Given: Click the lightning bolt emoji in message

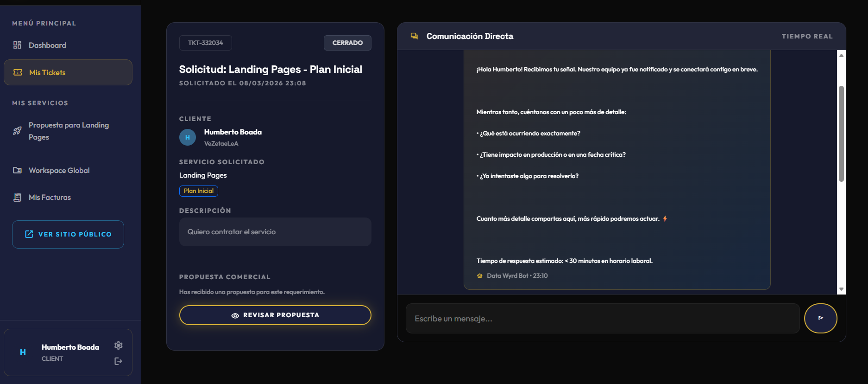Looking at the screenshot, I should click(x=665, y=218).
